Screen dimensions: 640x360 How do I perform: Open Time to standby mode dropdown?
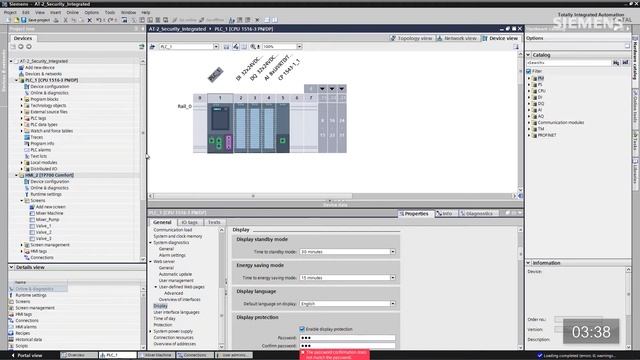pos(393,252)
